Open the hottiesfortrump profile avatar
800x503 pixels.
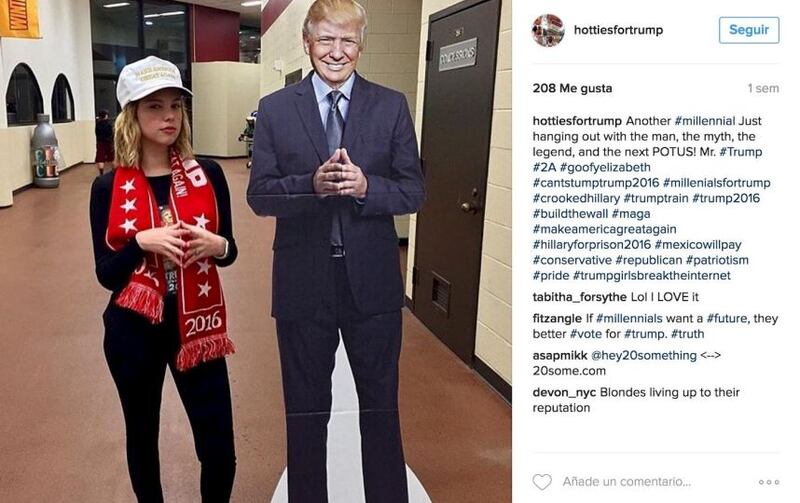[548, 30]
